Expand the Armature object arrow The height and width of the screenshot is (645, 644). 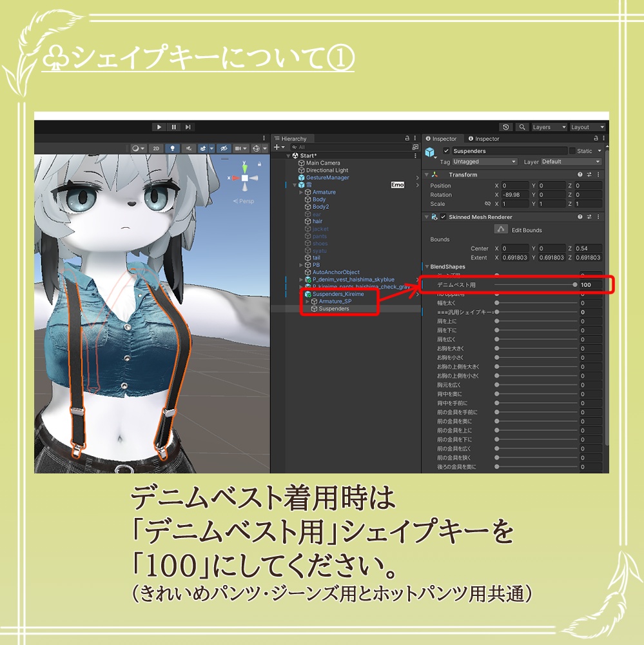tap(301, 192)
